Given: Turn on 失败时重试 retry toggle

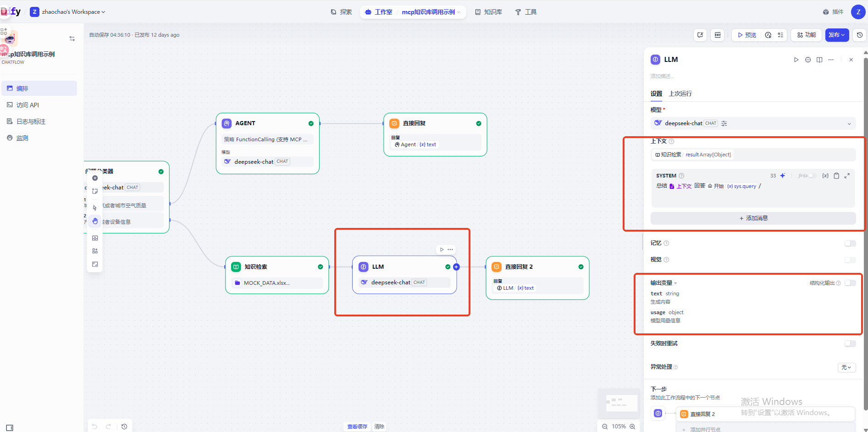Looking at the screenshot, I should click(x=850, y=343).
